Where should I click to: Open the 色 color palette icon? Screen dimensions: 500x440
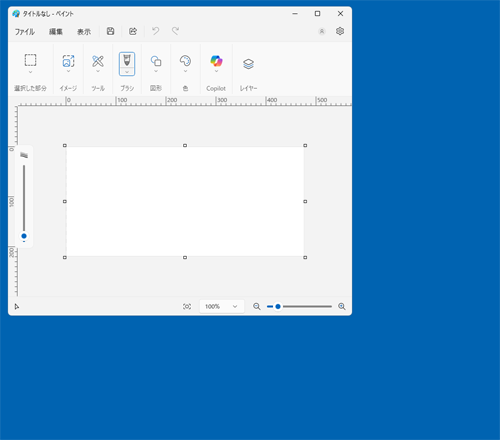[185, 61]
